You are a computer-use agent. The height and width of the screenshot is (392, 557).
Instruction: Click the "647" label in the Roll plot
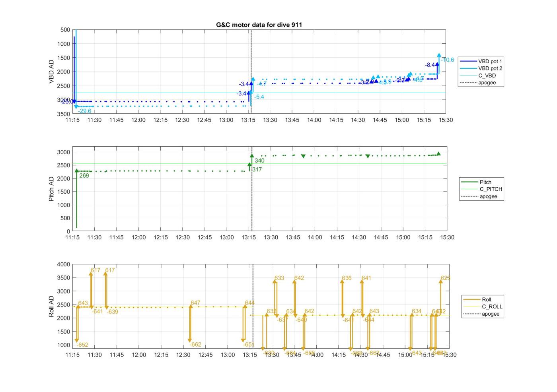[195, 303]
